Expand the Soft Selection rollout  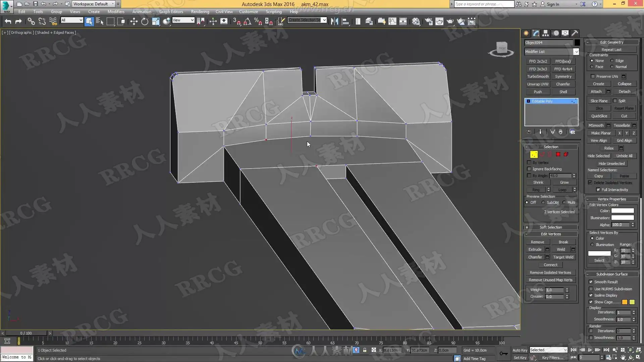click(x=550, y=227)
